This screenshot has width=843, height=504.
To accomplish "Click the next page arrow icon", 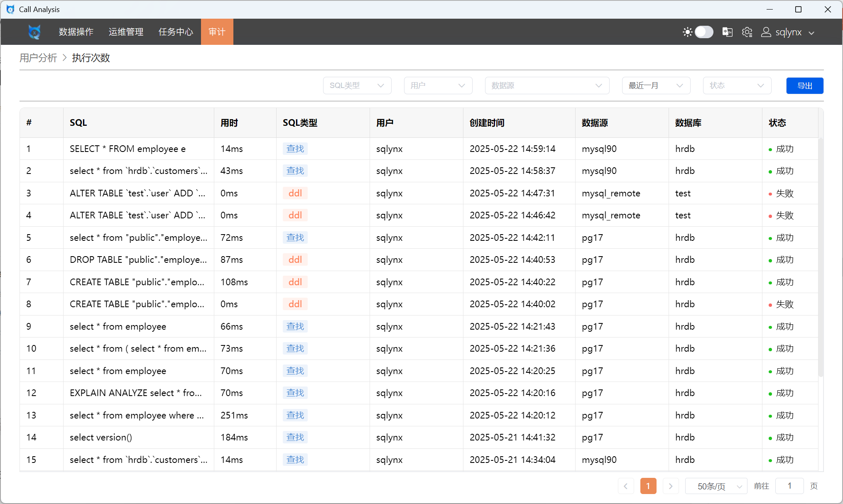I will coord(670,486).
